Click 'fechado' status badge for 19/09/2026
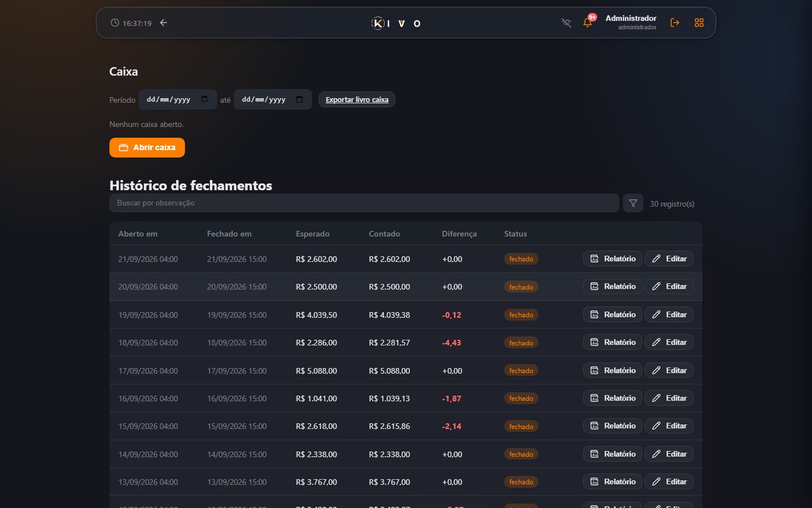 521,315
